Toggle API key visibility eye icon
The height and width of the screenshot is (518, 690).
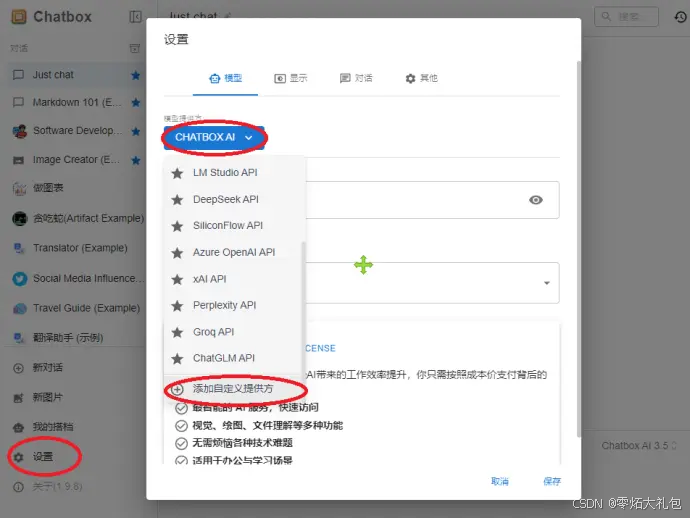click(x=536, y=200)
